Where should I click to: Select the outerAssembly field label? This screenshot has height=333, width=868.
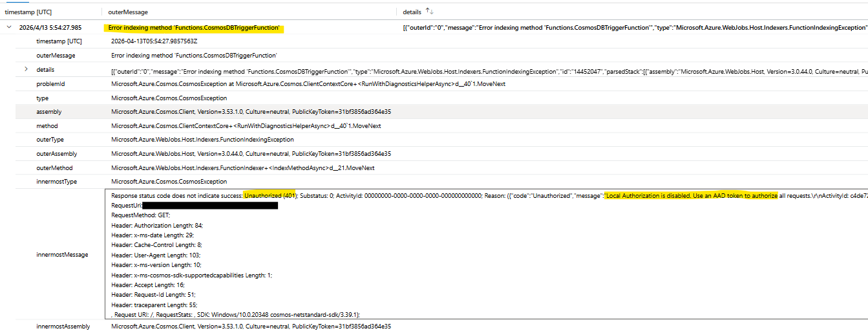point(57,154)
